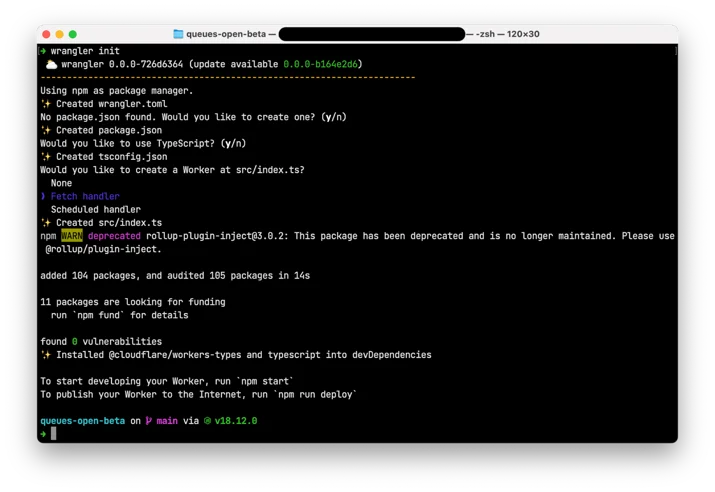Click the yellow WARN badge

72,236
